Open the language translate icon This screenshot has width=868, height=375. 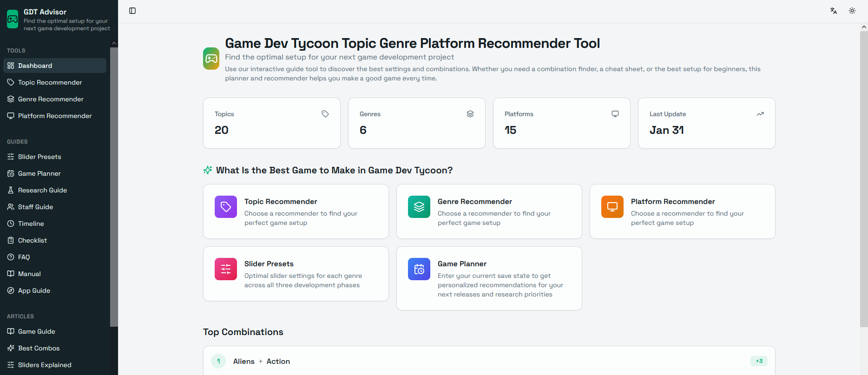click(x=834, y=11)
